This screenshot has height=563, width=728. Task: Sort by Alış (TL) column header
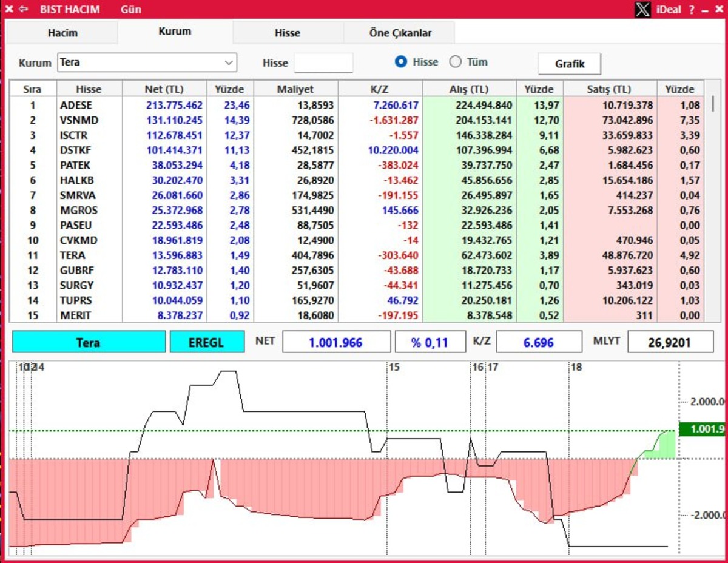click(469, 89)
